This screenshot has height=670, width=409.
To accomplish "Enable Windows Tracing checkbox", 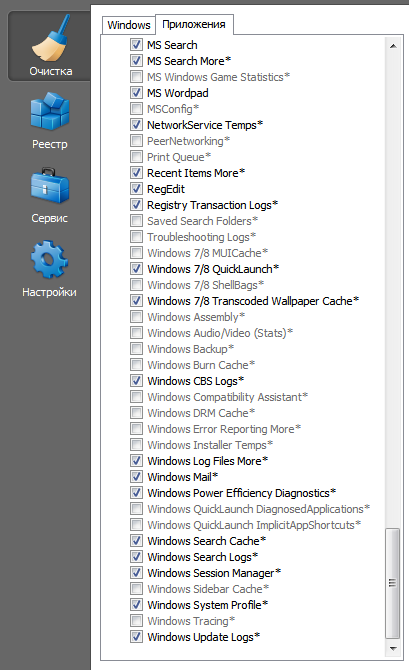I will (136, 620).
